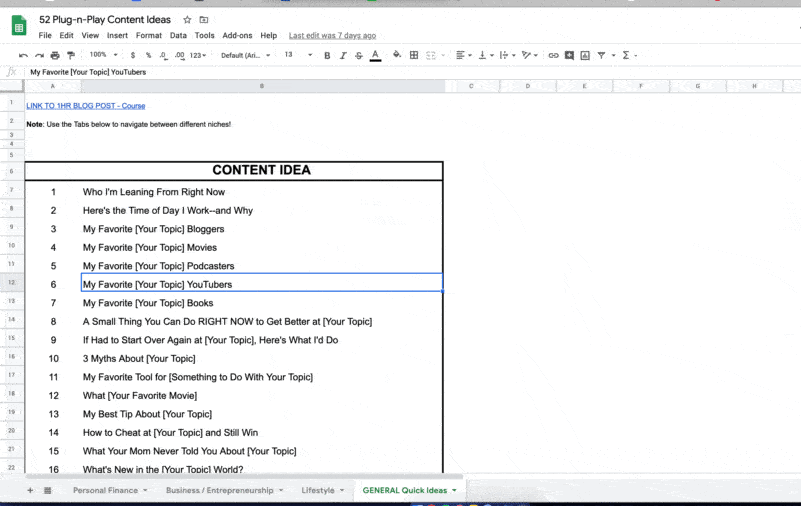Screen dimensions: 801x506
Task: Open the Default (Ari... font dropdown
Action: coord(245,55)
